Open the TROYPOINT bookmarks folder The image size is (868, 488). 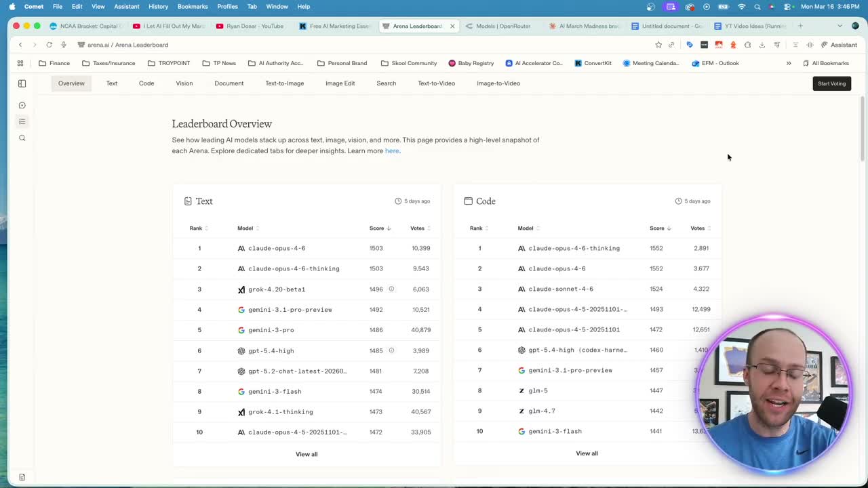169,63
